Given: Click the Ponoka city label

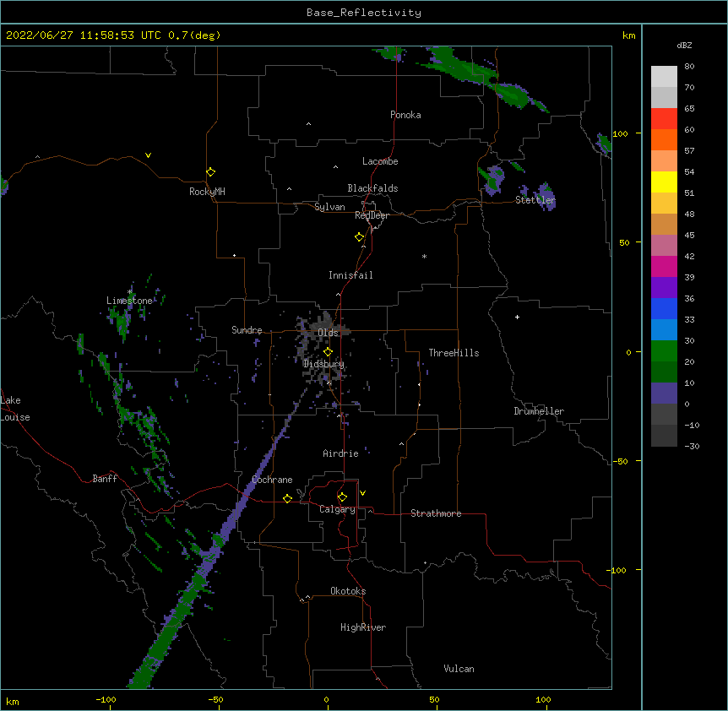Looking at the screenshot, I should coord(405,115).
